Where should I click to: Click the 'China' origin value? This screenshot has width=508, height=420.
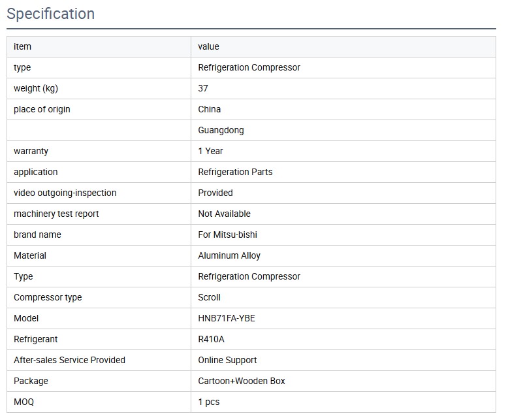pos(210,109)
